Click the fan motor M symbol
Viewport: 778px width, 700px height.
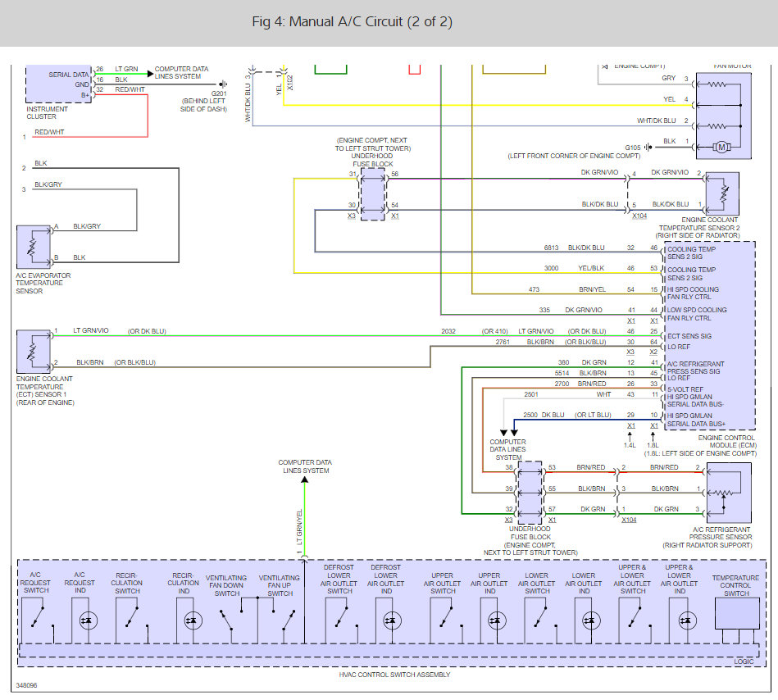[x=722, y=147]
